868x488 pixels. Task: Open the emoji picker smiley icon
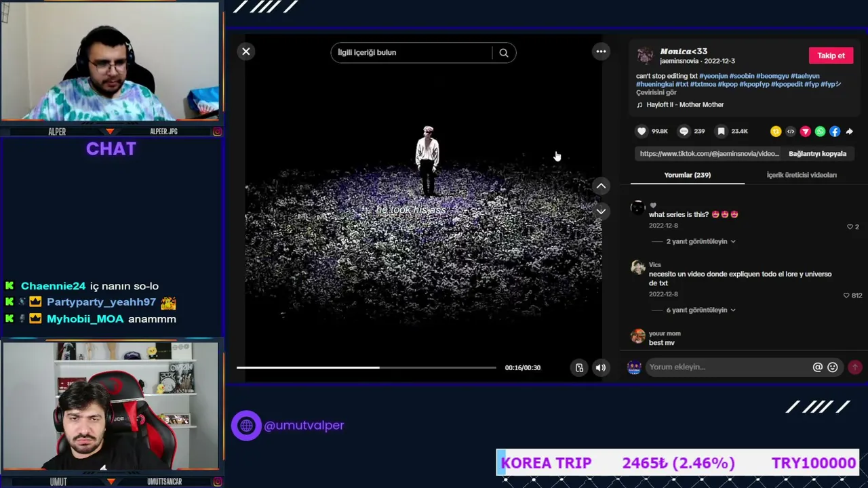833,367
